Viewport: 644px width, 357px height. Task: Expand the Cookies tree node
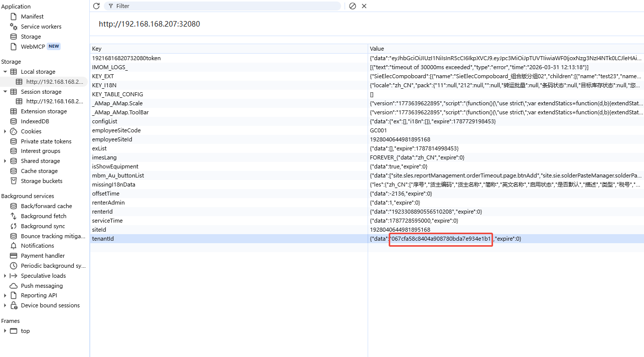click(5, 131)
